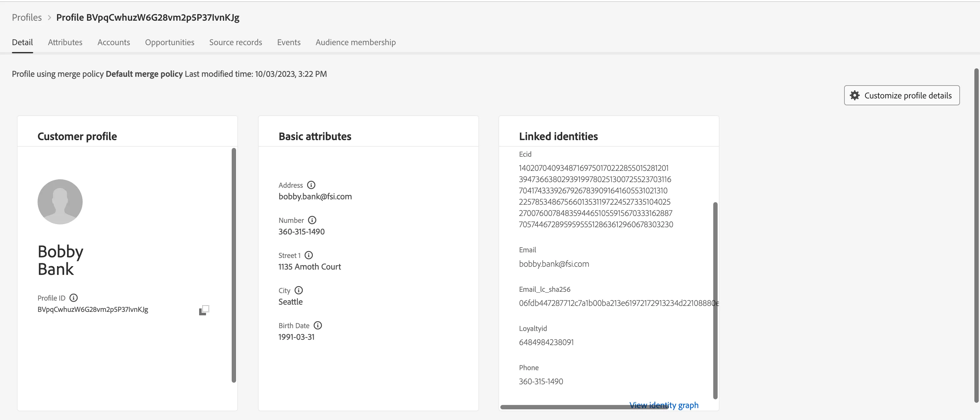Select the linked identity email bobby.bank@fsi.com

tap(554, 264)
